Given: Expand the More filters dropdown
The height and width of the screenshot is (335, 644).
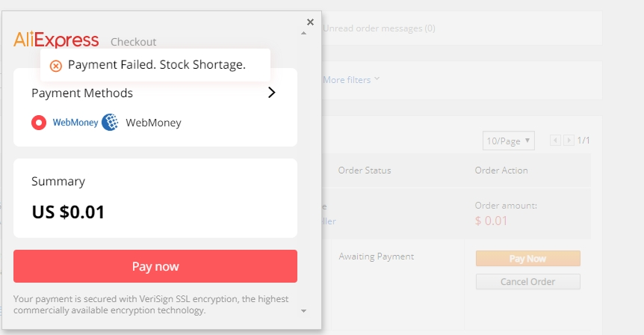Looking at the screenshot, I should [x=351, y=80].
